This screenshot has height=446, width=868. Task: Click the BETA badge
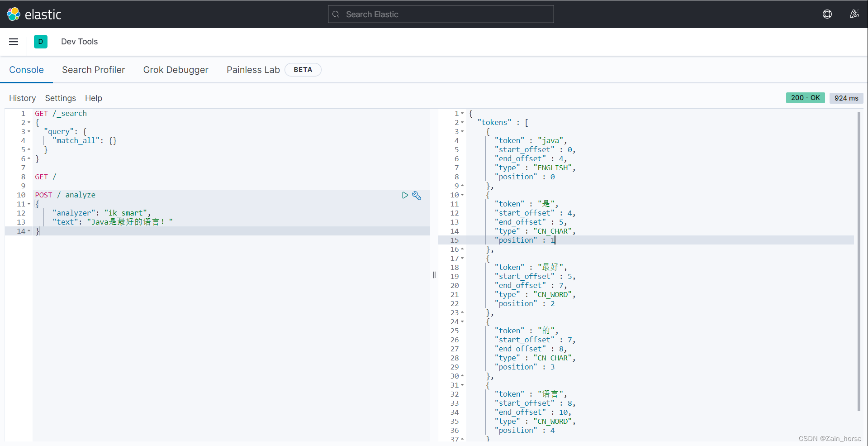tap(303, 70)
